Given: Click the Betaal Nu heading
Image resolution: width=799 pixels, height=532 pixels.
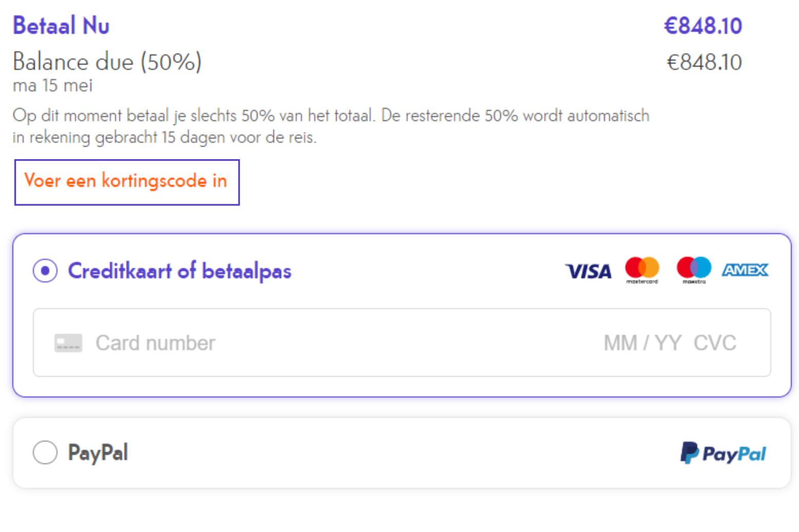Looking at the screenshot, I should pos(61,26).
